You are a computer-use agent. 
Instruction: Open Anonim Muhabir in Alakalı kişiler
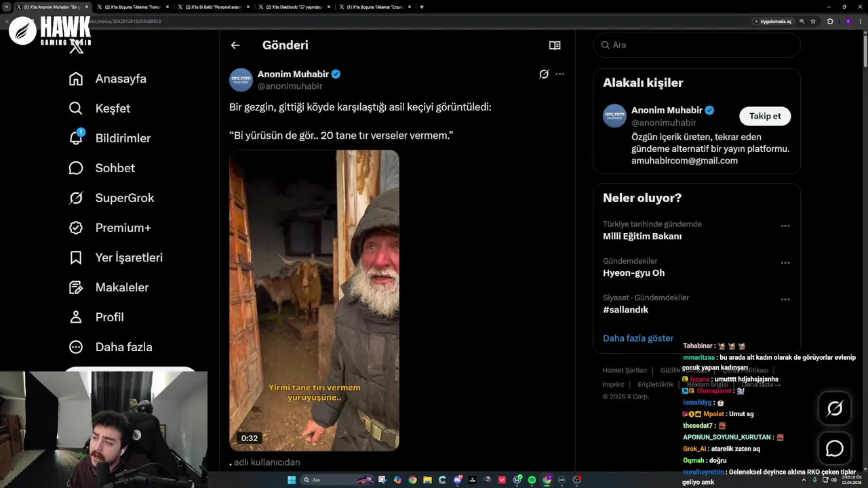coord(667,110)
